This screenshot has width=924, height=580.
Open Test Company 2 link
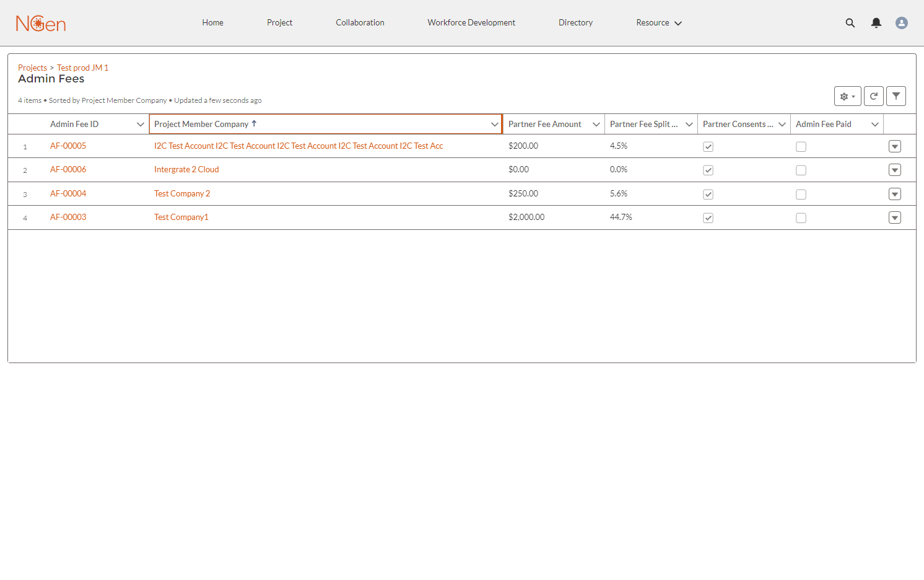(182, 194)
